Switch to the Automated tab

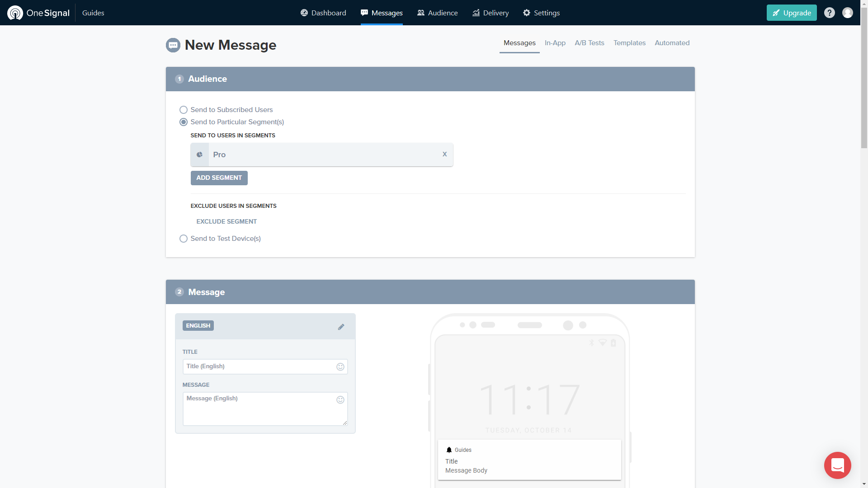point(672,43)
